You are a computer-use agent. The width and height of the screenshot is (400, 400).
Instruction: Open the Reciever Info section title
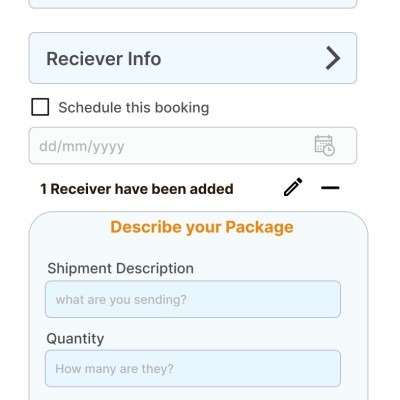104,59
